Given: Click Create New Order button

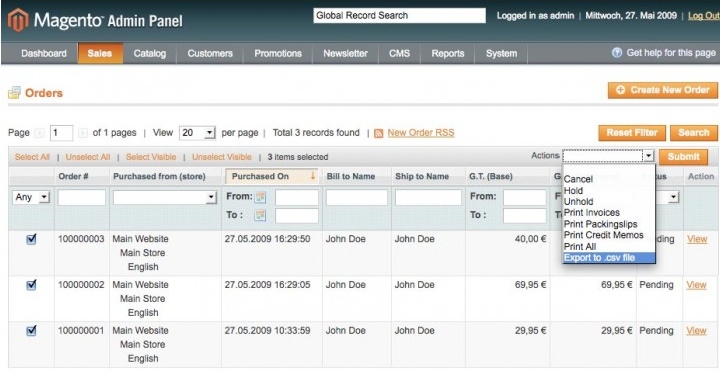Looking at the screenshot, I should (663, 90).
